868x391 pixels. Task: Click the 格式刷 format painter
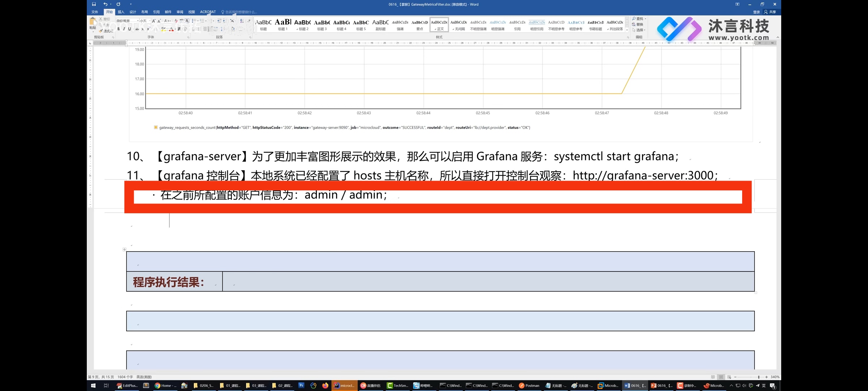click(106, 31)
